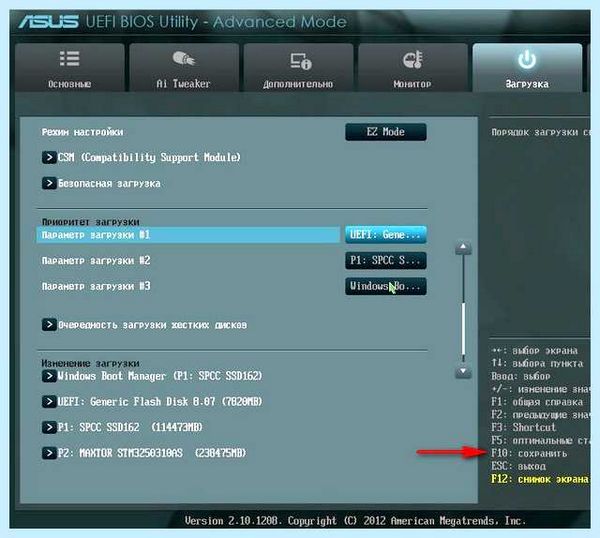Select the Загрузка tab
Screen dimensions: 600x538
click(527, 67)
